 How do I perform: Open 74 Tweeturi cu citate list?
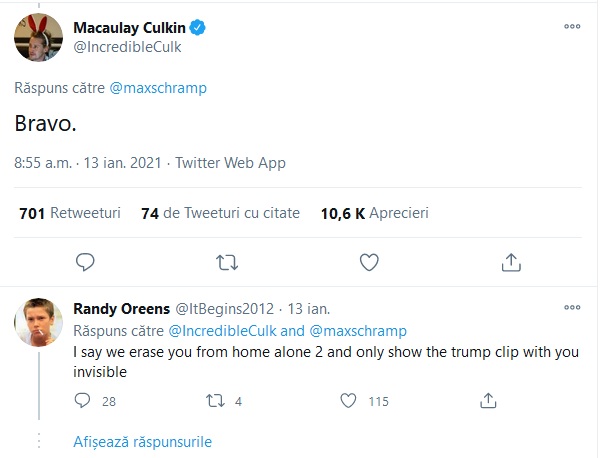coord(220,213)
